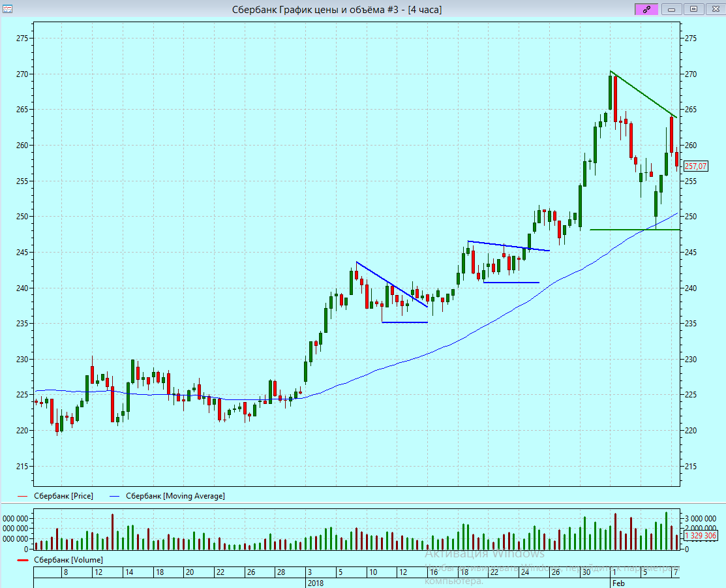Click the chart title 'Сбербанк График цены и объёма #3'
The image size is (726, 588).
coord(315,9)
